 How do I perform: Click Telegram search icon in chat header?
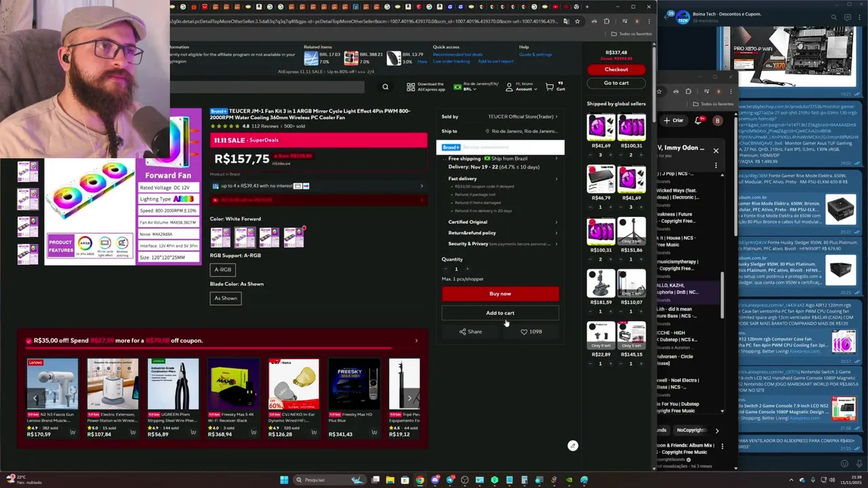(834, 17)
